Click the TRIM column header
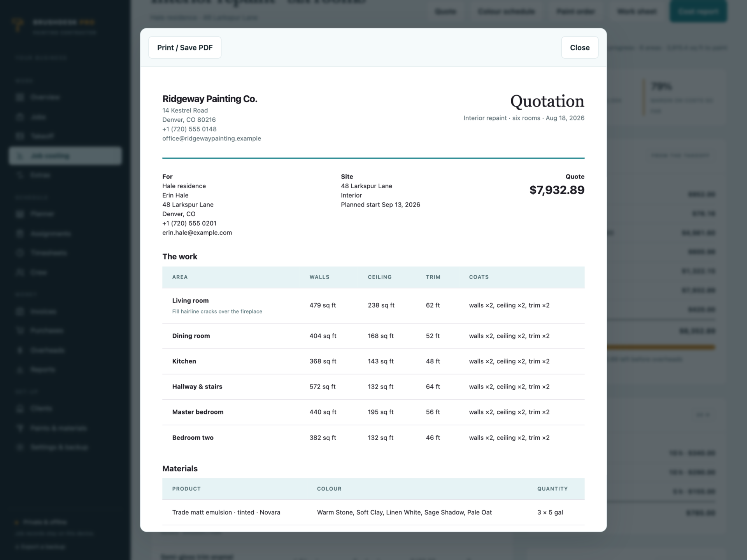The height and width of the screenshot is (560, 747). click(x=433, y=277)
